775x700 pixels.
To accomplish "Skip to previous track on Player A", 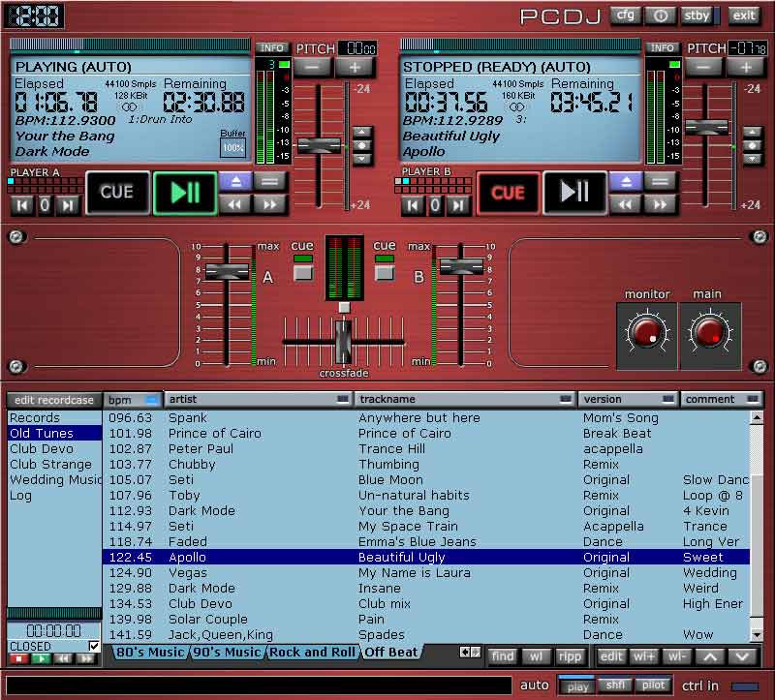I will [x=22, y=205].
